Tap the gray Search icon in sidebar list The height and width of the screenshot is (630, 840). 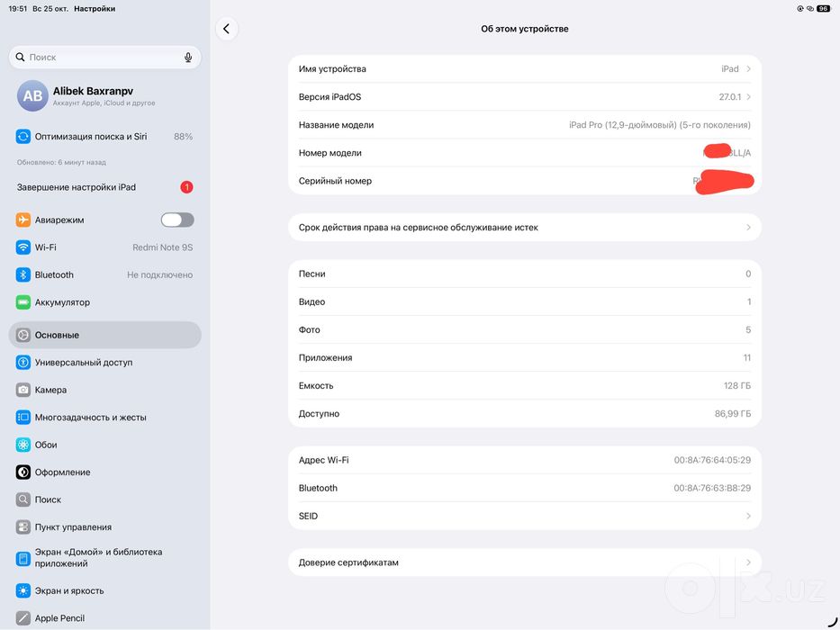tap(23, 499)
